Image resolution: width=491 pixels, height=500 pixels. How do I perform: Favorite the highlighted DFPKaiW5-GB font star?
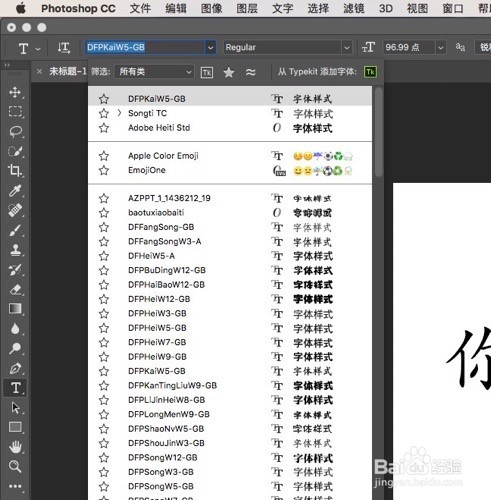[104, 99]
